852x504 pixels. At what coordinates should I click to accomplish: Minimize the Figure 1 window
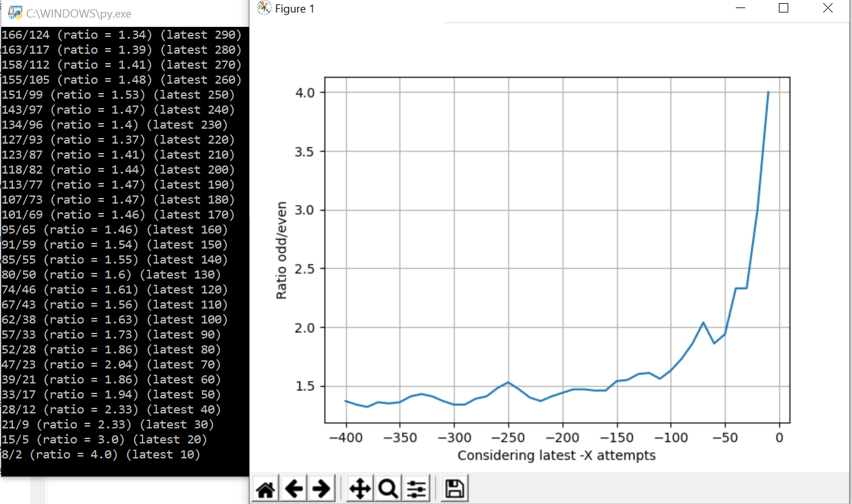pos(741,8)
